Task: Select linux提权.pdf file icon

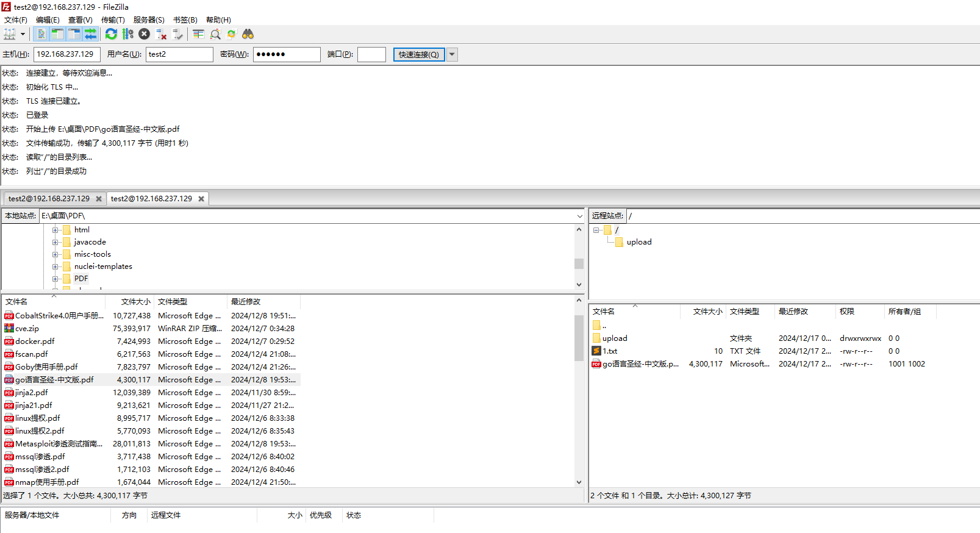Action: [9, 418]
